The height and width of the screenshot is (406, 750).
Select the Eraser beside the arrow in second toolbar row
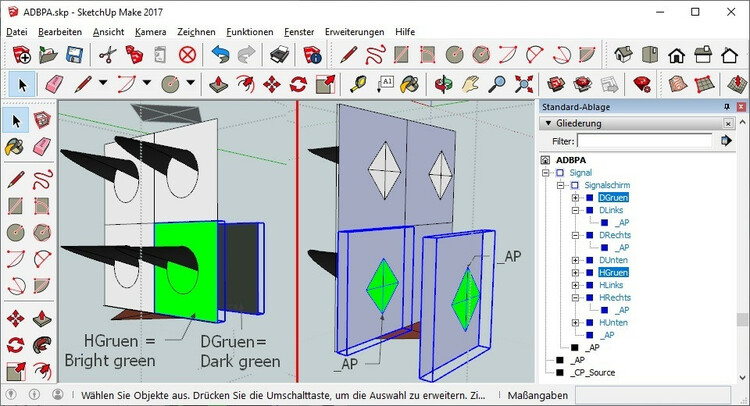[x=54, y=84]
